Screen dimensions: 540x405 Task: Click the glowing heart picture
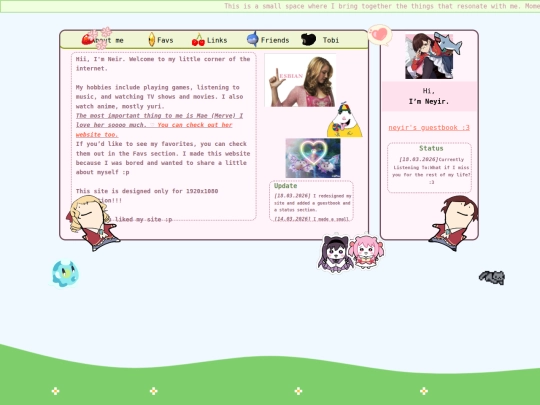[313, 158]
